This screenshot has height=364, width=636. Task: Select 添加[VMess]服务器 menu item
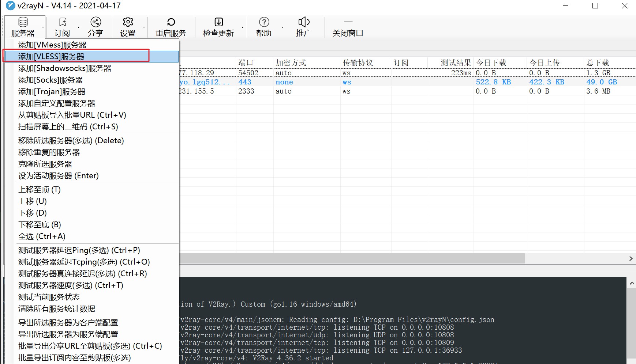(x=91, y=45)
